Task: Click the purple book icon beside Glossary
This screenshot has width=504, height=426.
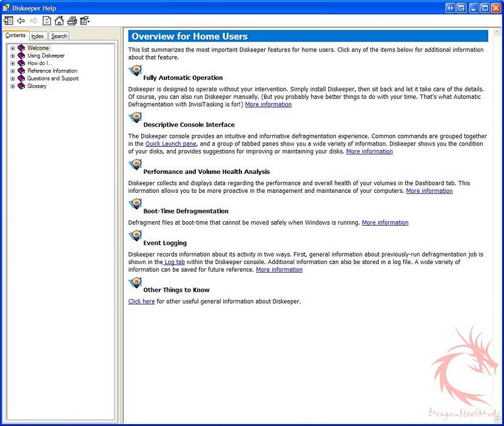Action: pyautogui.click(x=21, y=86)
